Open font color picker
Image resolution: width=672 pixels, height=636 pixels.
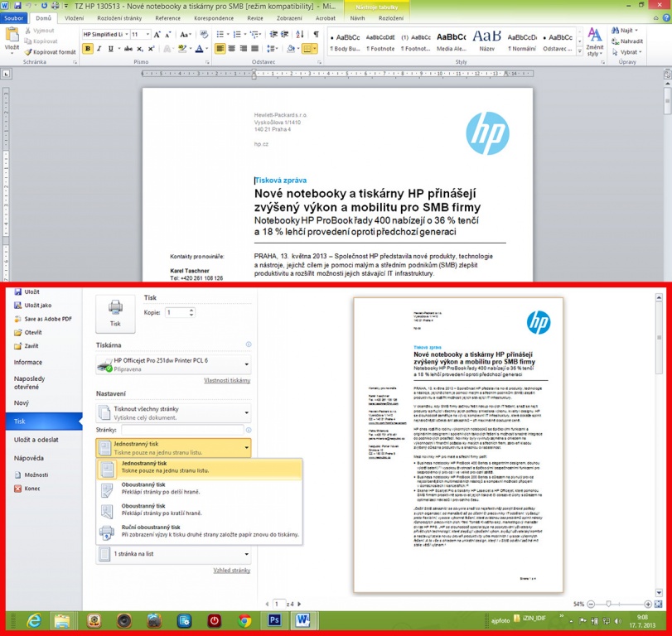tap(207, 49)
